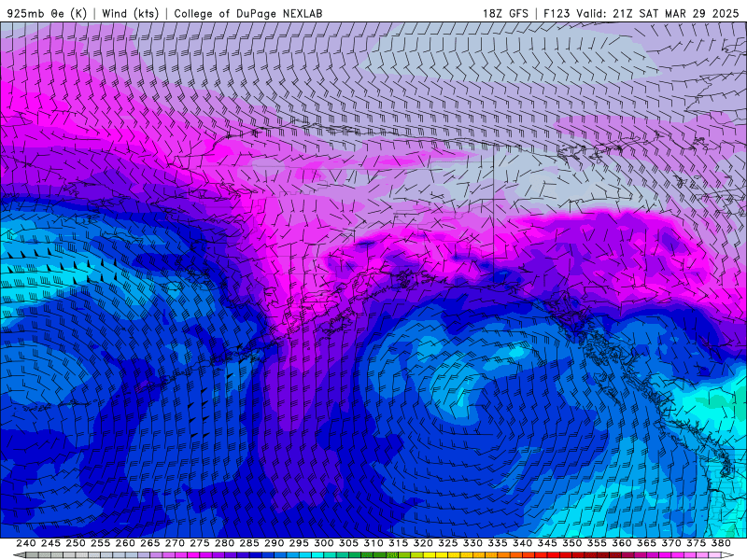Click the '925mb θe (K)' title label
This screenshot has width=747, height=560.
click(x=47, y=13)
